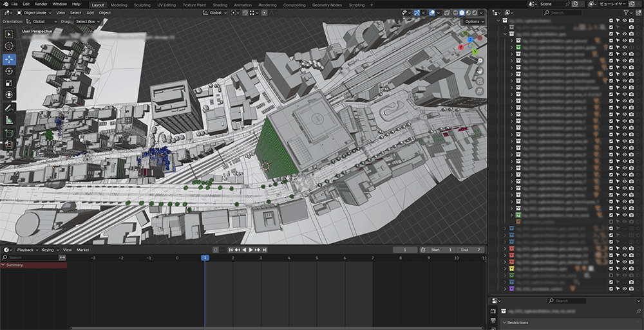Toggle the top collection's exclude checkbox

(611, 21)
